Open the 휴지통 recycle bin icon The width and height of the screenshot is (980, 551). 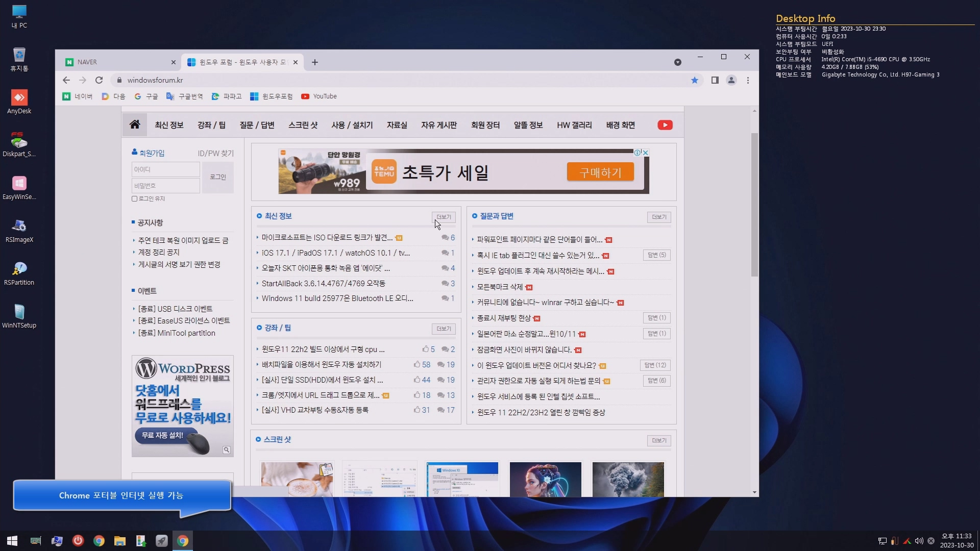pos(19,59)
